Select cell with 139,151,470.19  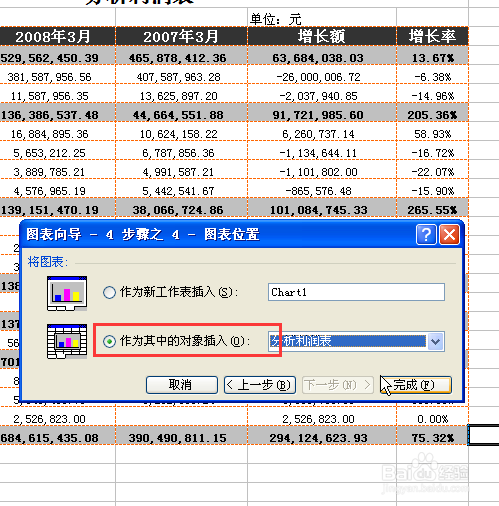(x=58, y=207)
